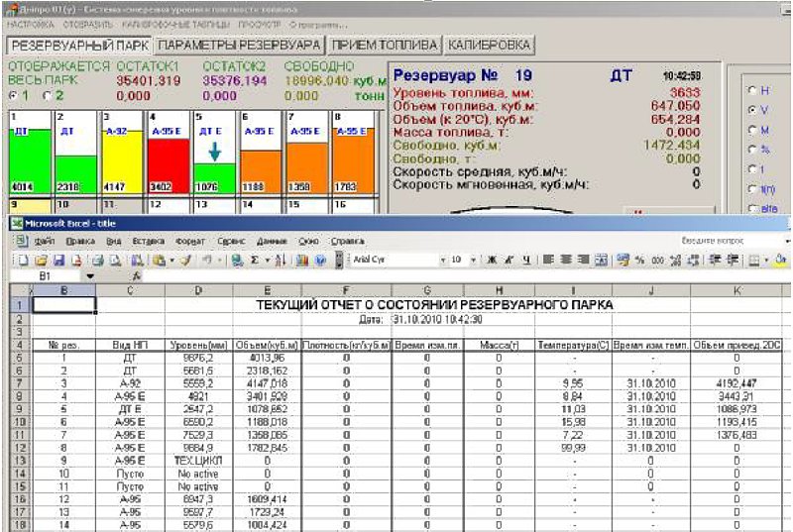Click the Insert Hyperlink globe icon
Image resolution: width=793 pixels, height=532 pixels.
pyautogui.click(x=237, y=261)
